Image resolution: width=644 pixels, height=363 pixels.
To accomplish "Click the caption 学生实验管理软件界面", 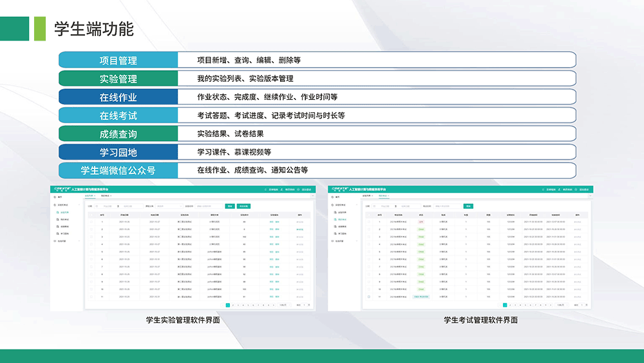I will click(x=183, y=320).
